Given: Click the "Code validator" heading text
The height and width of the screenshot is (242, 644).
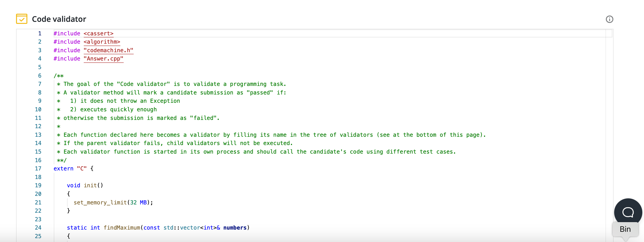Looking at the screenshot, I should click(59, 19).
